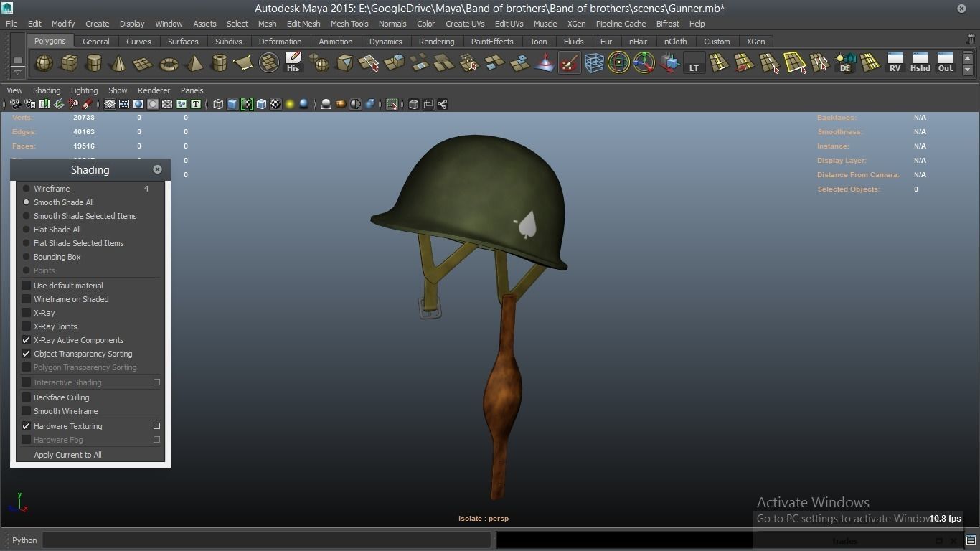980x551 pixels.
Task: Open the Hshd hypershade shelf icon
Action: (x=920, y=63)
